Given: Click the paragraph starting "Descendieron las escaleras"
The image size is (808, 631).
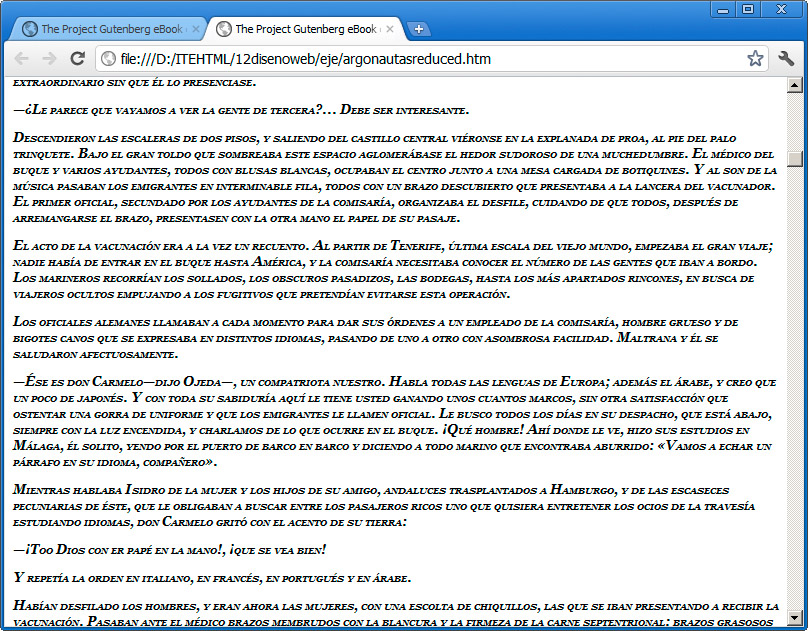Looking at the screenshot, I should click(x=395, y=178).
